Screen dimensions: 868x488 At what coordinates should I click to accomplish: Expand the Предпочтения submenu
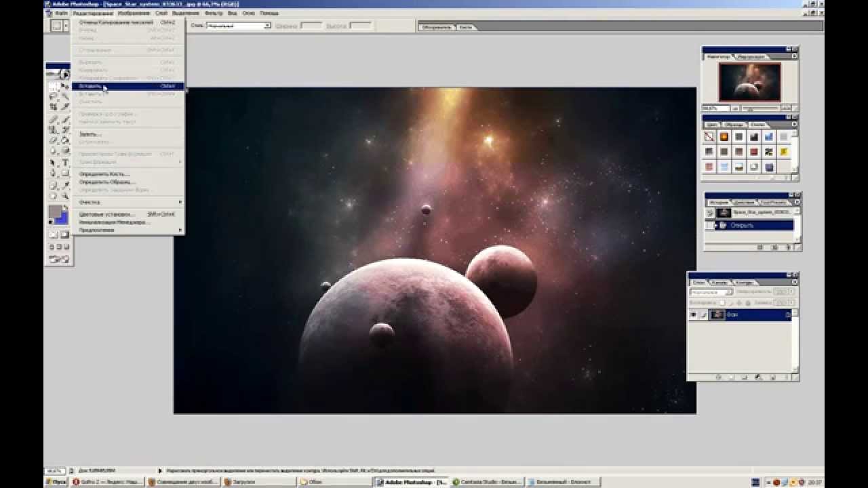tap(127, 230)
